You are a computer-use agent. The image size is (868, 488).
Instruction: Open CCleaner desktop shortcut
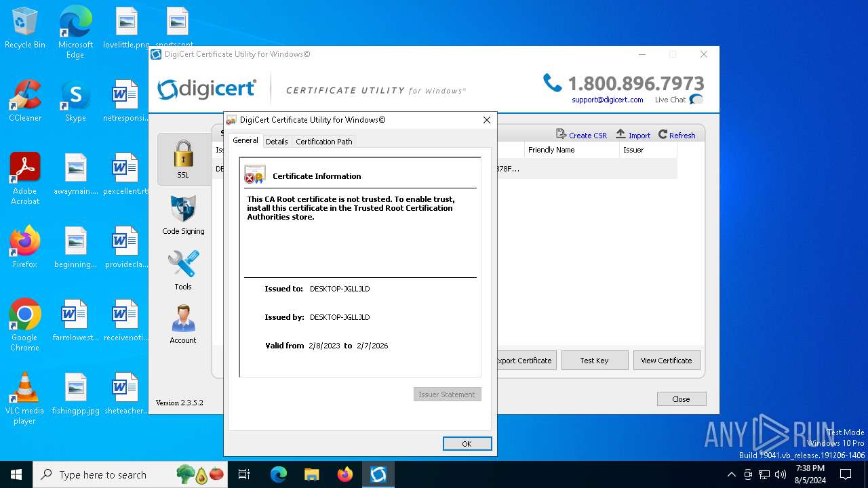pyautogui.click(x=25, y=101)
